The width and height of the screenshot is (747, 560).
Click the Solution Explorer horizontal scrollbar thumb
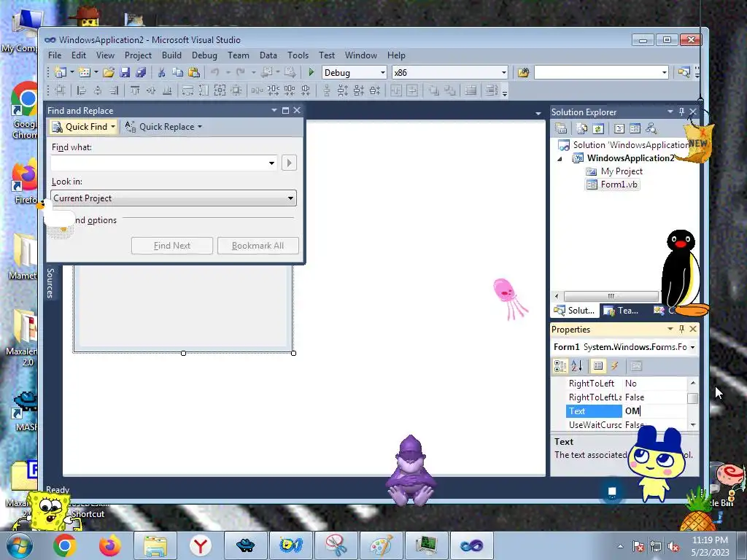[x=611, y=296]
